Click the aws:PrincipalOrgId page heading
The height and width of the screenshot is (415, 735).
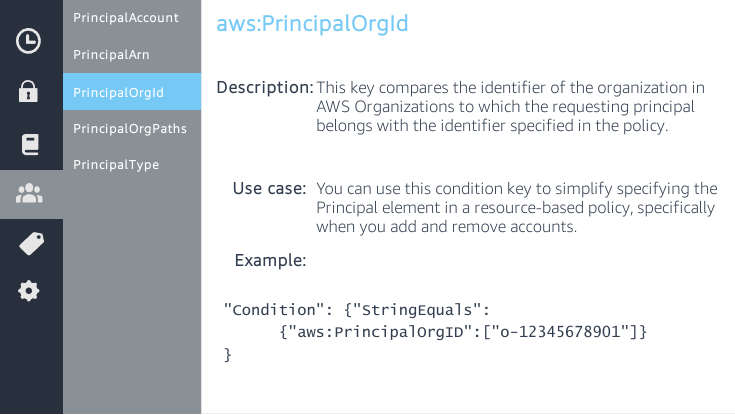pyautogui.click(x=312, y=24)
